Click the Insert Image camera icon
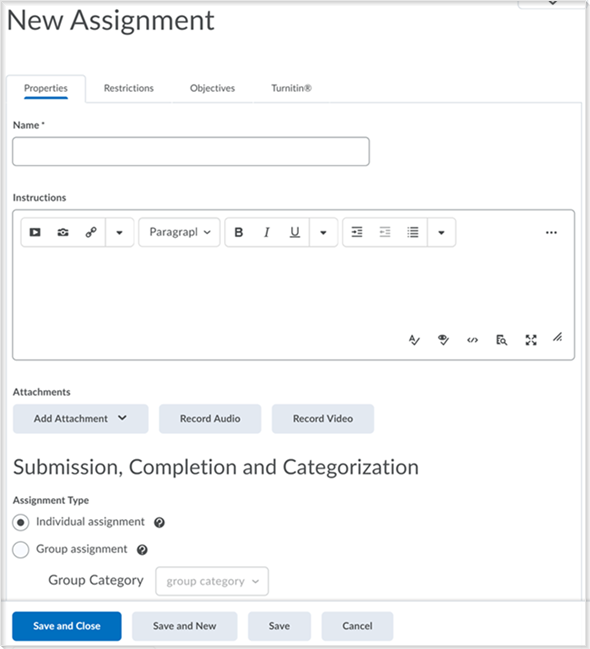 pyautogui.click(x=63, y=232)
